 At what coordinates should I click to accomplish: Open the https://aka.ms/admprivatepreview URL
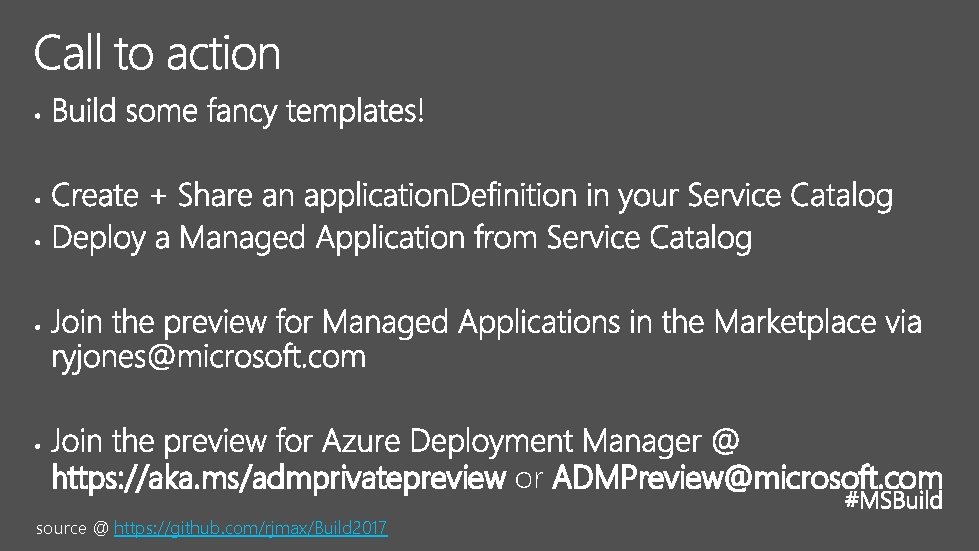pos(278,478)
